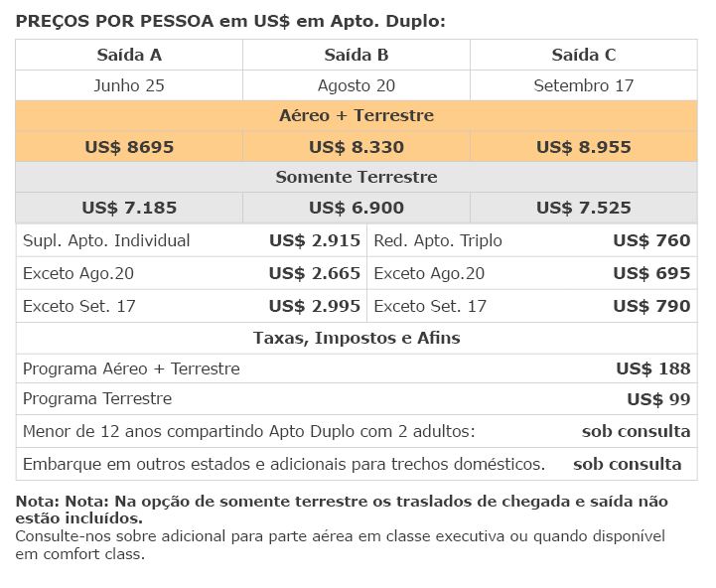The image size is (716, 588).
Task: Select the Red. Apto. Triplo label
Action: pos(438,240)
